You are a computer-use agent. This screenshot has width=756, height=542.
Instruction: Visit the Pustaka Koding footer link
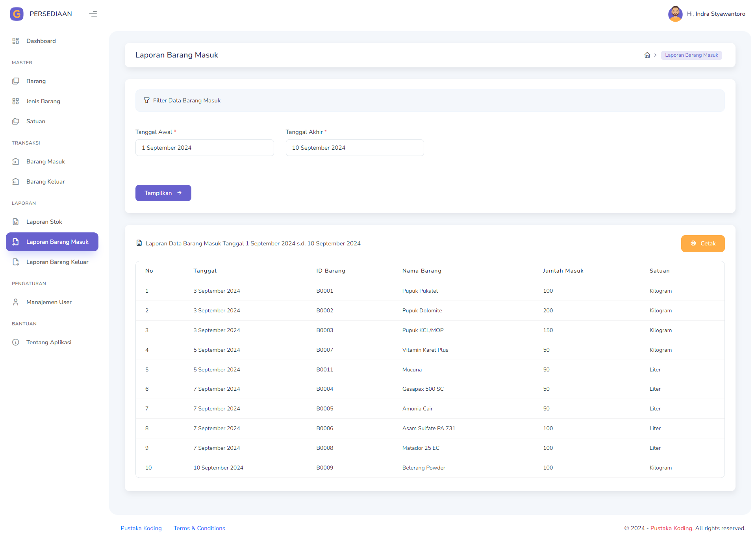click(x=141, y=528)
